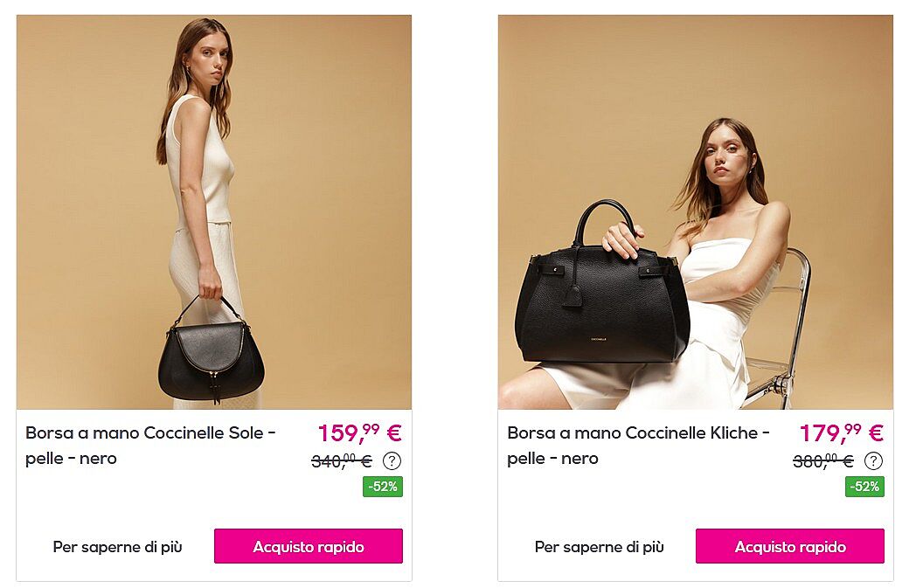Click the crossed-out 340,00 € original price
The image size is (923, 588).
pos(342,460)
